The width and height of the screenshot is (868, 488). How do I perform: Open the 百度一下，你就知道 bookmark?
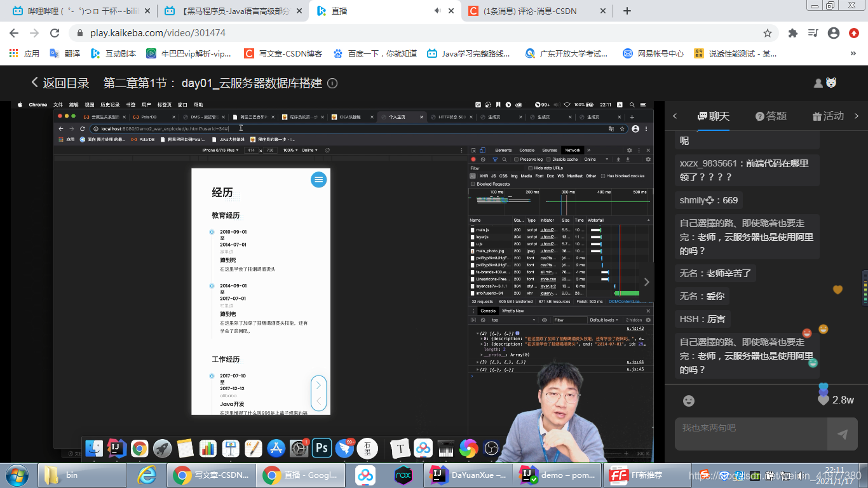click(x=375, y=54)
